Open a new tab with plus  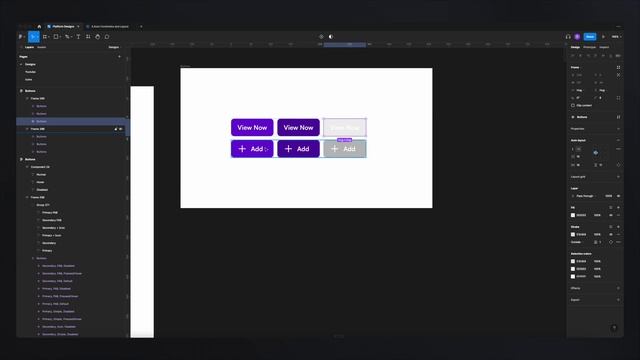(x=141, y=27)
